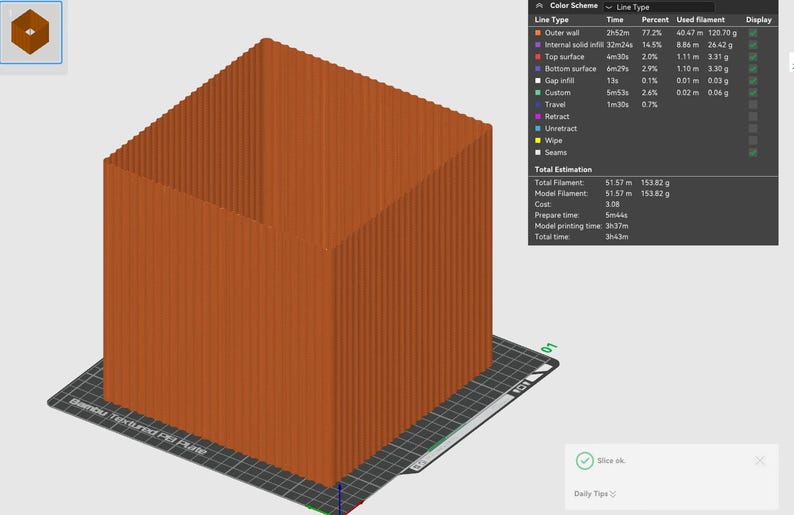
Task: Click the Outer wall time value 2h52m
Action: (x=618, y=33)
